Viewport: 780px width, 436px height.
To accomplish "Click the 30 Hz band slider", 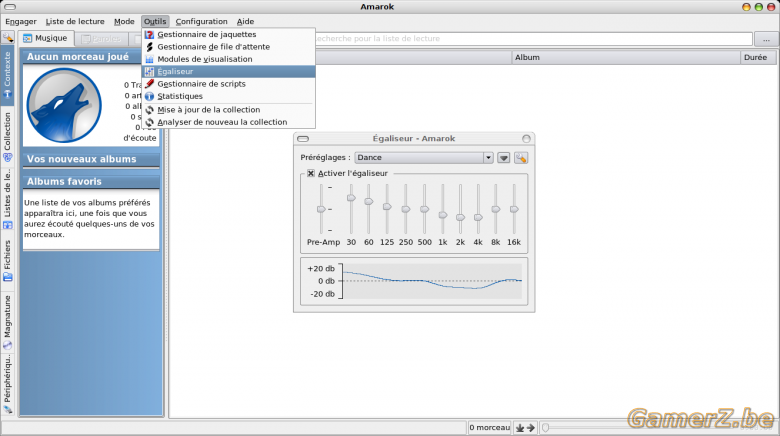I will [351, 209].
